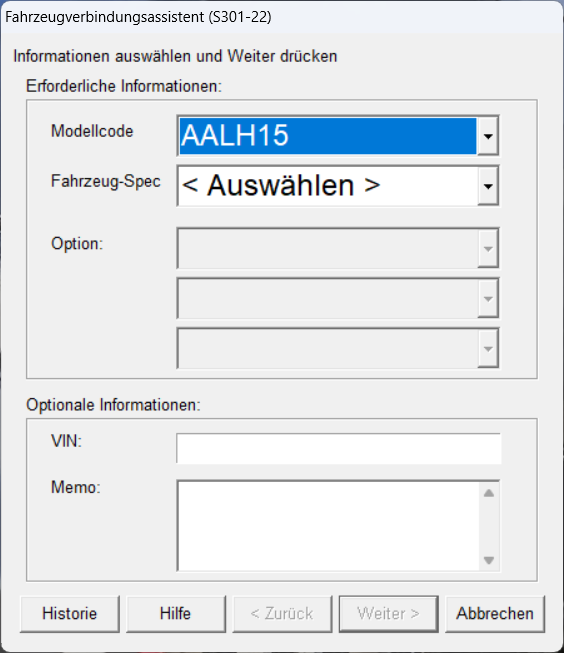The width and height of the screenshot is (564, 653).
Task: Click the Memo scrollbar down arrow
Action: point(489,560)
